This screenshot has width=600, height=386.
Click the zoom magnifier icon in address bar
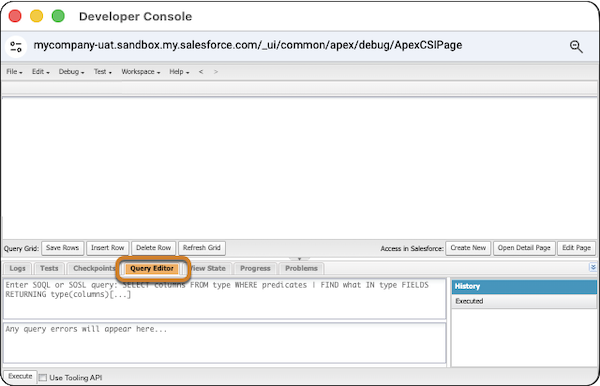pyautogui.click(x=576, y=47)
